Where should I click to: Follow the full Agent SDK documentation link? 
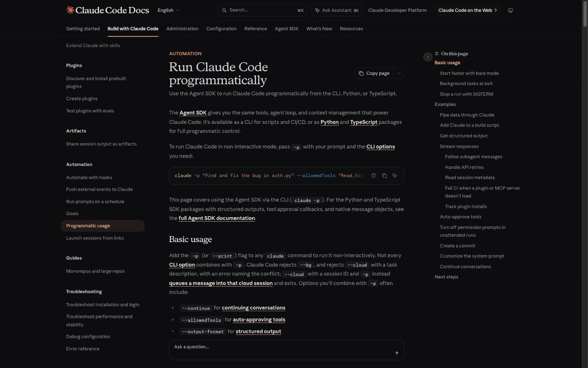click(216, 218)
